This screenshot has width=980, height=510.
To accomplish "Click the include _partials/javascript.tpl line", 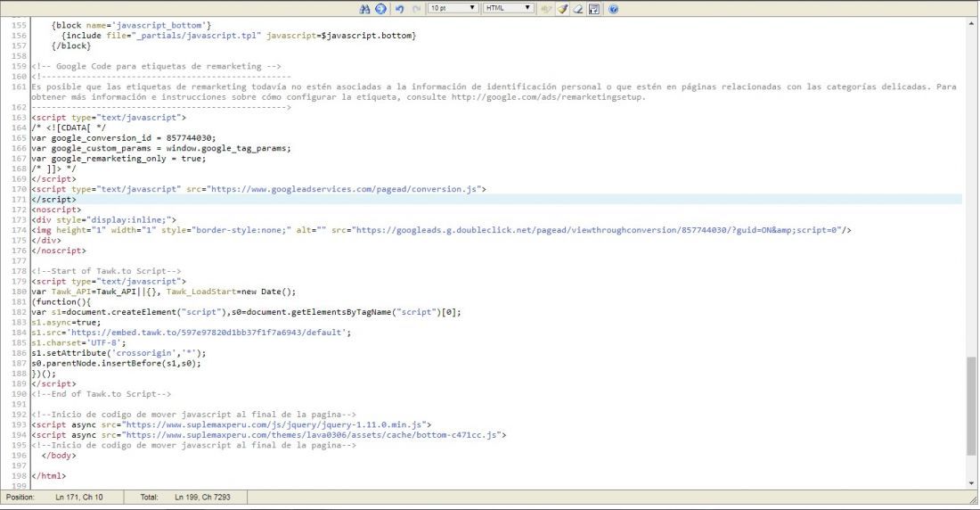I will (x=239, y=36).
